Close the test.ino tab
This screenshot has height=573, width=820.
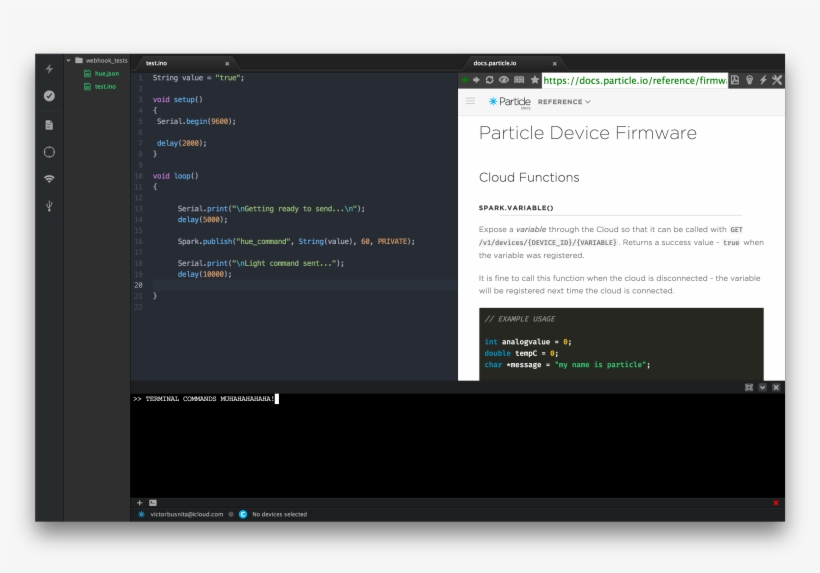[x=227, y=64]
